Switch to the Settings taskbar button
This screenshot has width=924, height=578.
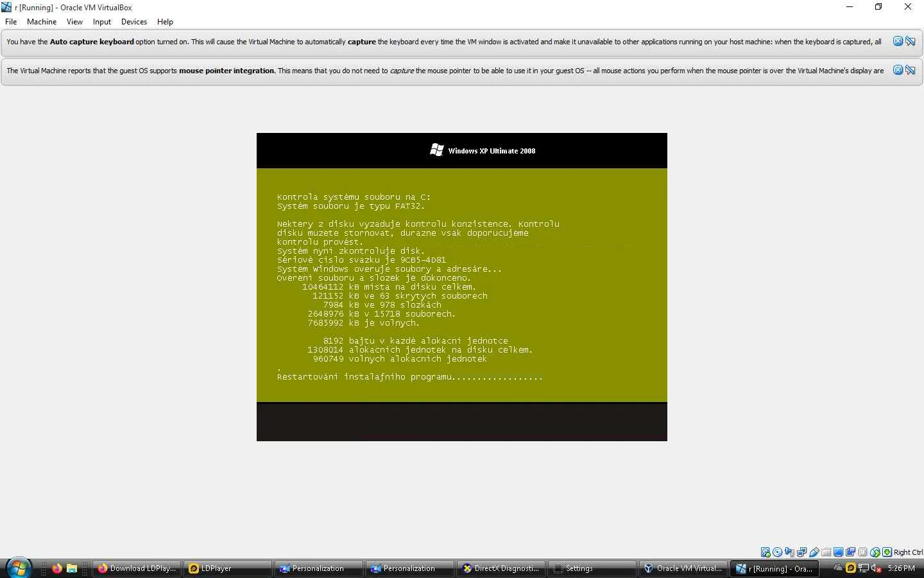tap(594, 568)
